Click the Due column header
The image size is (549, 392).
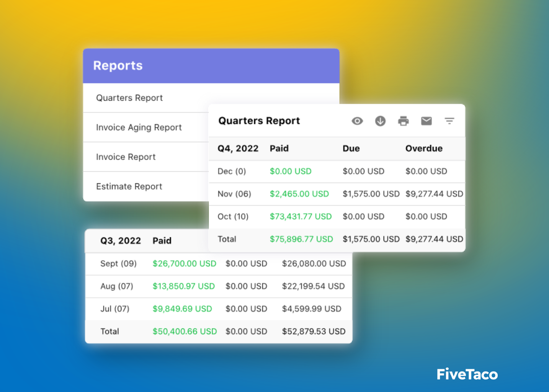351,149
